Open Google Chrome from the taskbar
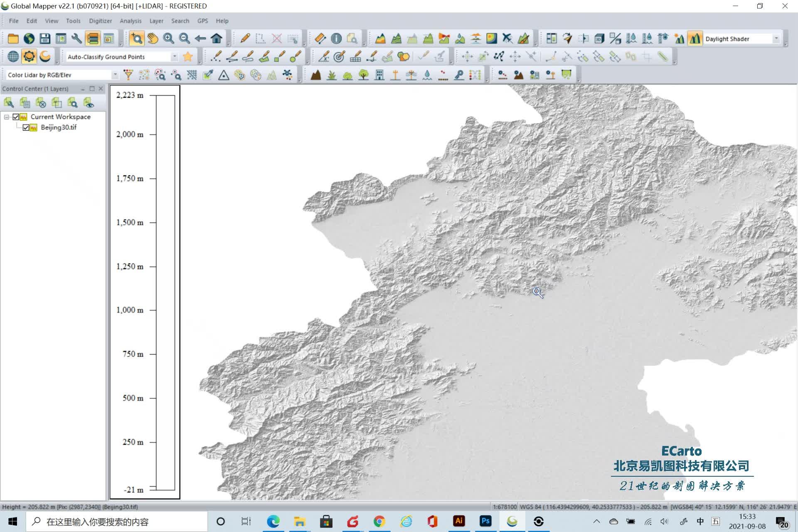This screenshot has width=798, height=532. coord(379,521)
